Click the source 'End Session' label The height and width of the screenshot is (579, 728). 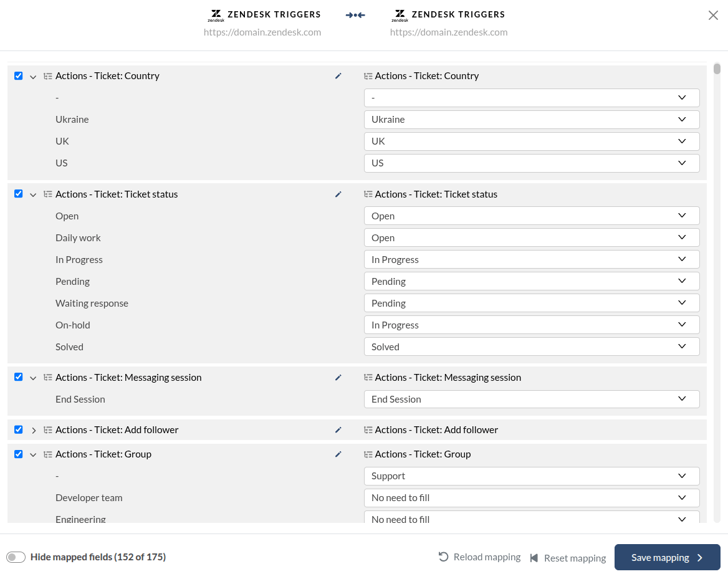click(x=80, y=400)
